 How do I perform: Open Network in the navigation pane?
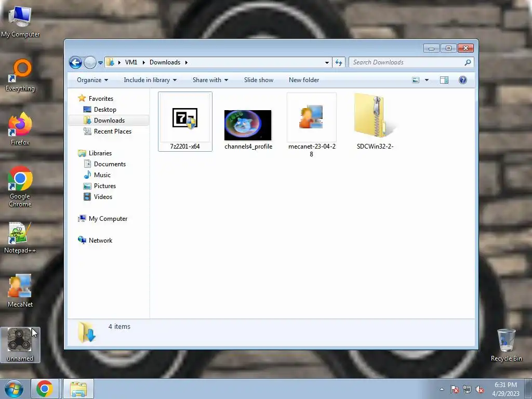click(x=100, y=241)
